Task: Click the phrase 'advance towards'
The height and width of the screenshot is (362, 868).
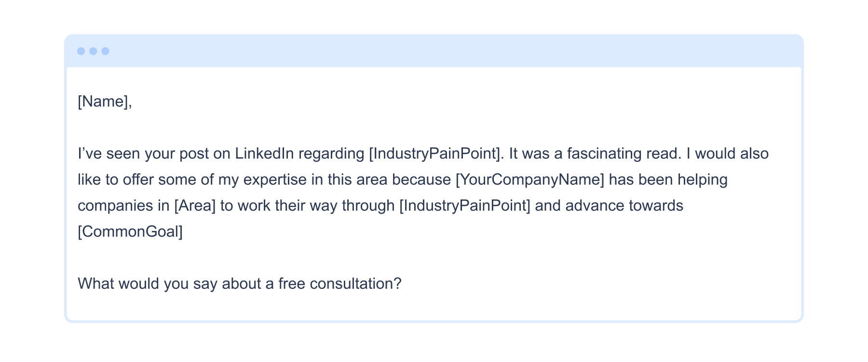Action: (x=624, y=206)
